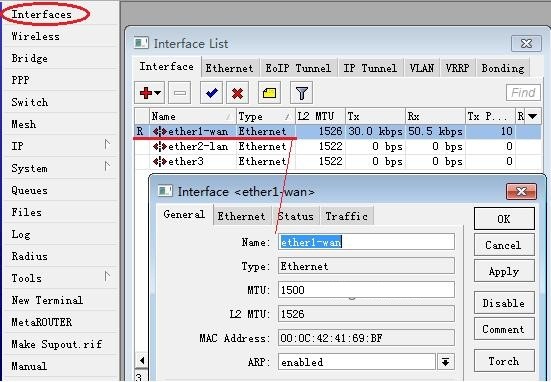Screen dimensions: 551x382
Task: Select the ether3 row name
Action: pos(186,161)
